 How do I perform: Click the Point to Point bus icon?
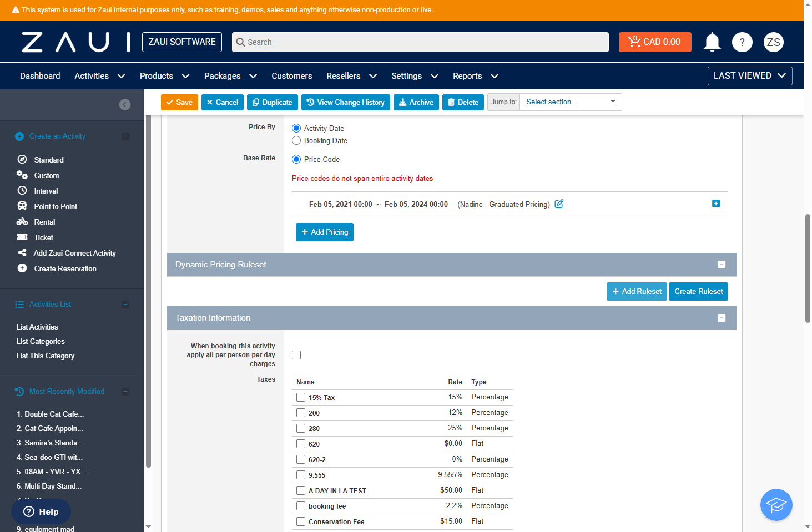[x=22, y=206]
